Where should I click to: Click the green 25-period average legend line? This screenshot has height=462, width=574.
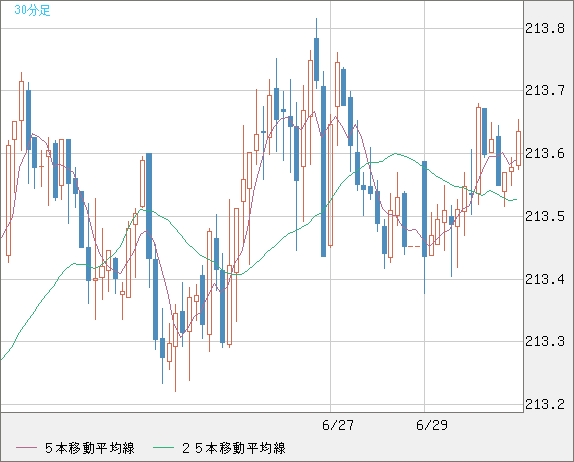163,448
